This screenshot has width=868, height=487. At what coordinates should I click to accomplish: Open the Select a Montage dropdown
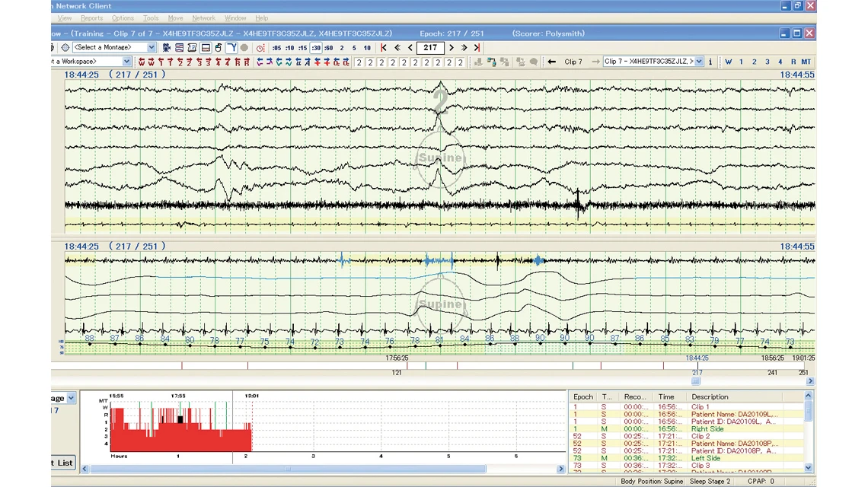click(x=151, y=48)
